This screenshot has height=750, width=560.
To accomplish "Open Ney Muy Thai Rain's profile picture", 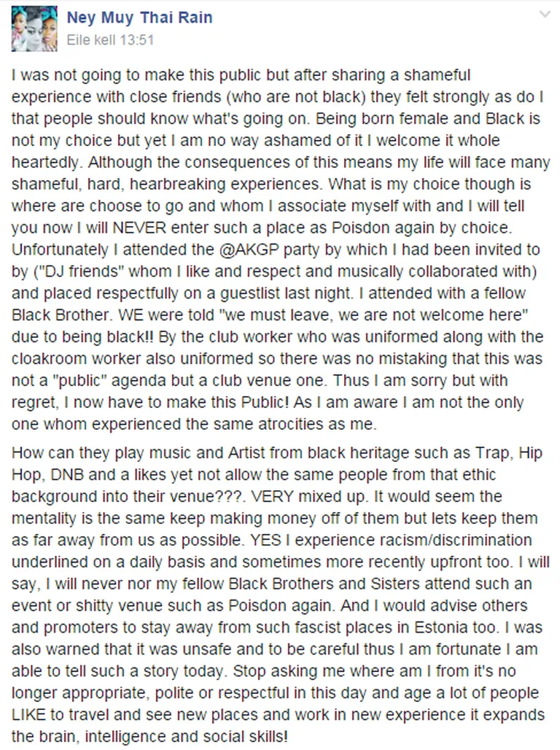I will pos(34,29).
